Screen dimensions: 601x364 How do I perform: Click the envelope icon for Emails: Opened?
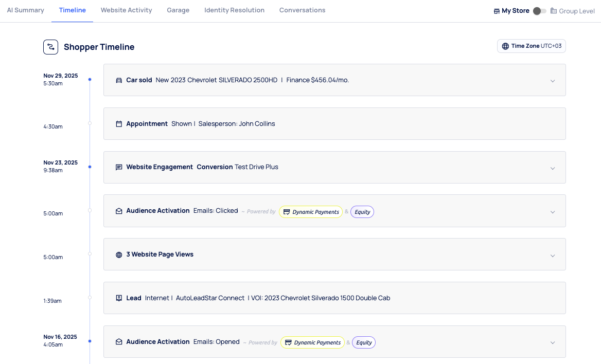point(119,342)
